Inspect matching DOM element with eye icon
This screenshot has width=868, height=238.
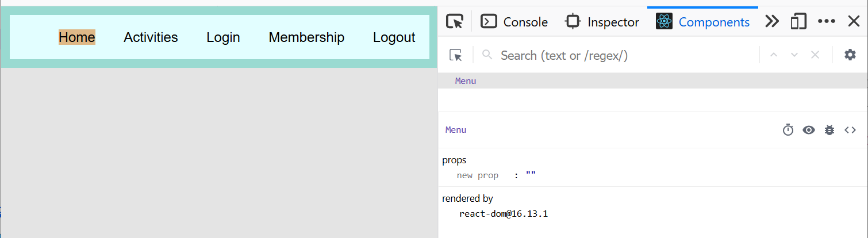pos(808,130)
